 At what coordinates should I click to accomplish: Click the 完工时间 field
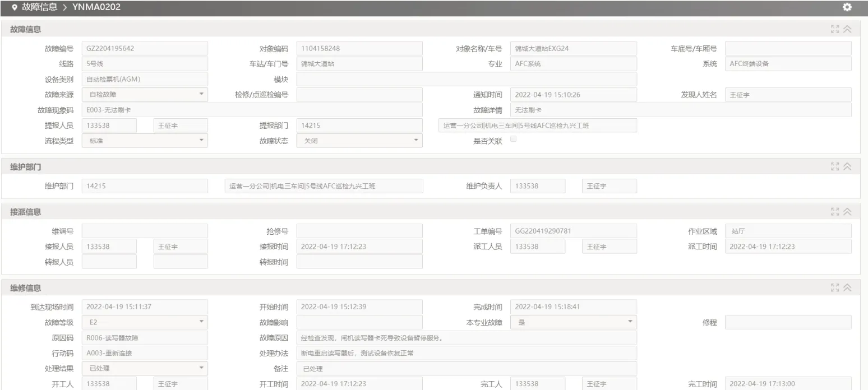(788, 383)
